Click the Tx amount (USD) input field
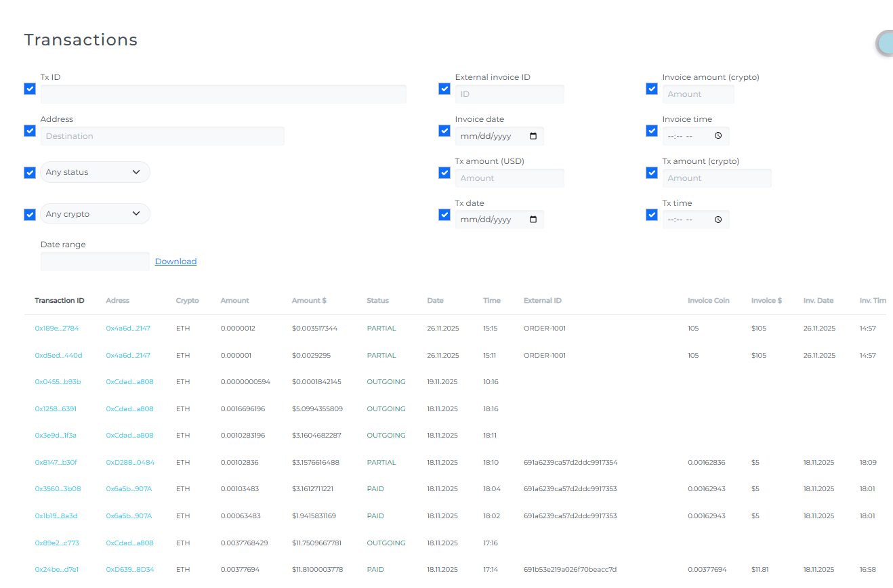893x588 pixels. click(510, 178)
